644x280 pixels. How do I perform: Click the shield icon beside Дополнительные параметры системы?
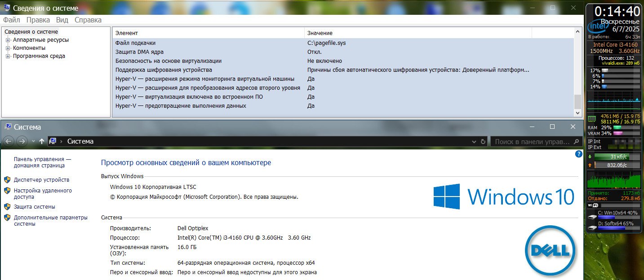pyautogui.click(x=7, y=217)
